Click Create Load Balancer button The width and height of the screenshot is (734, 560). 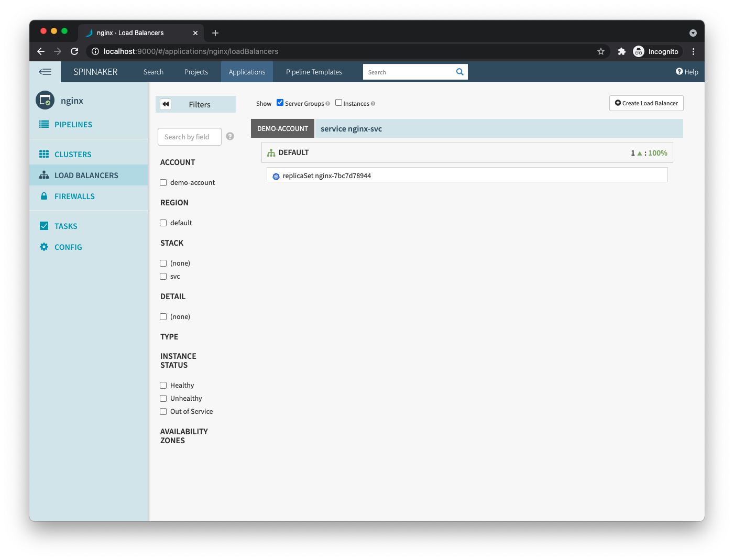(x=646, y=103)
